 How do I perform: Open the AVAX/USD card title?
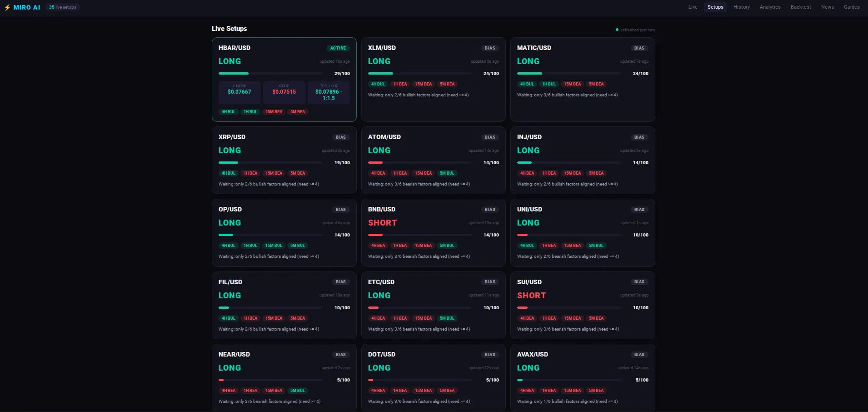pos(532,354)
